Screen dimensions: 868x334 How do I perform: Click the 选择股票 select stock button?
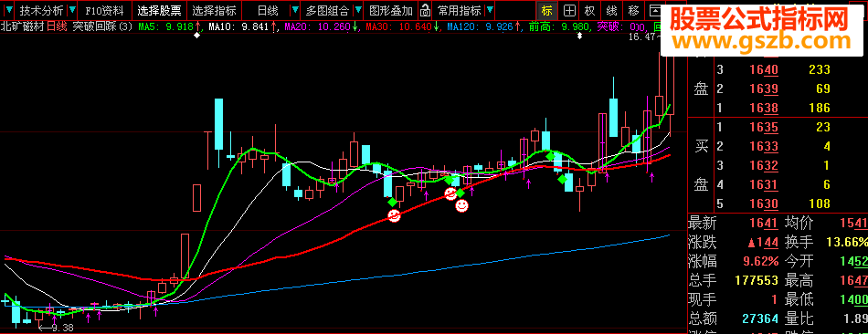click(x=159, y=10)
